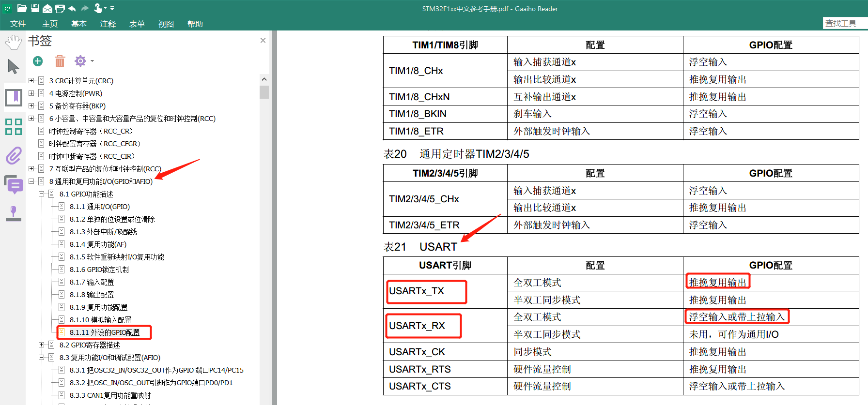This screenshot has width=868, height=405.
Task: Open the 注释 ribbon tab
Action: 108,24
